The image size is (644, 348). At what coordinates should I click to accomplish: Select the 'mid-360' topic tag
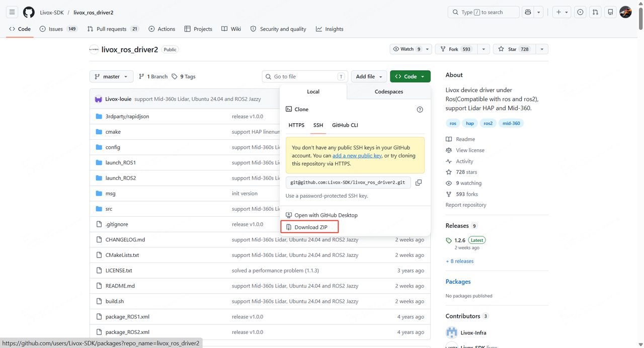pyautogui.click(x=511, y=123)
